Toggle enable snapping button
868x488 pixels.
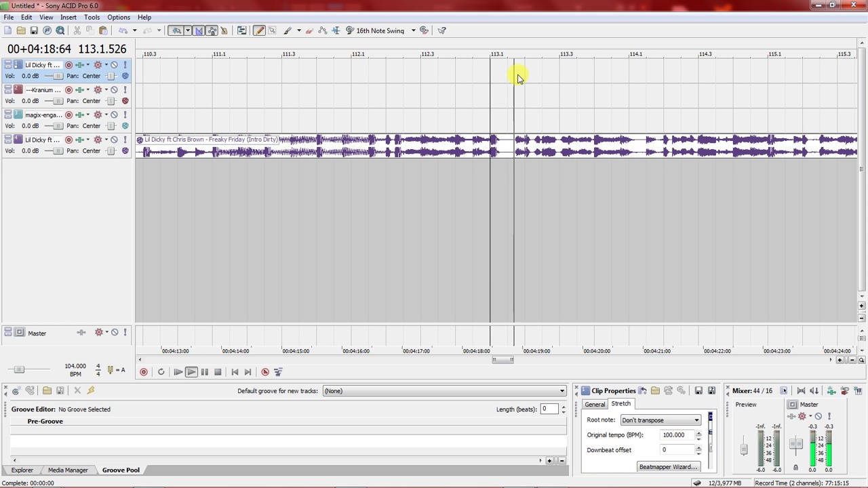coord(176,30)
